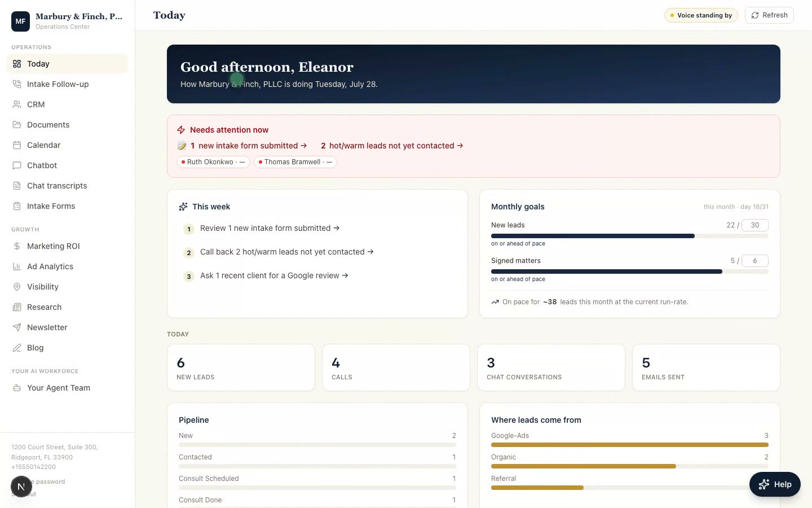Viewport: 812px width, 508px height.
Task: Open the 6 New Leads stat card
Action: 241,367
